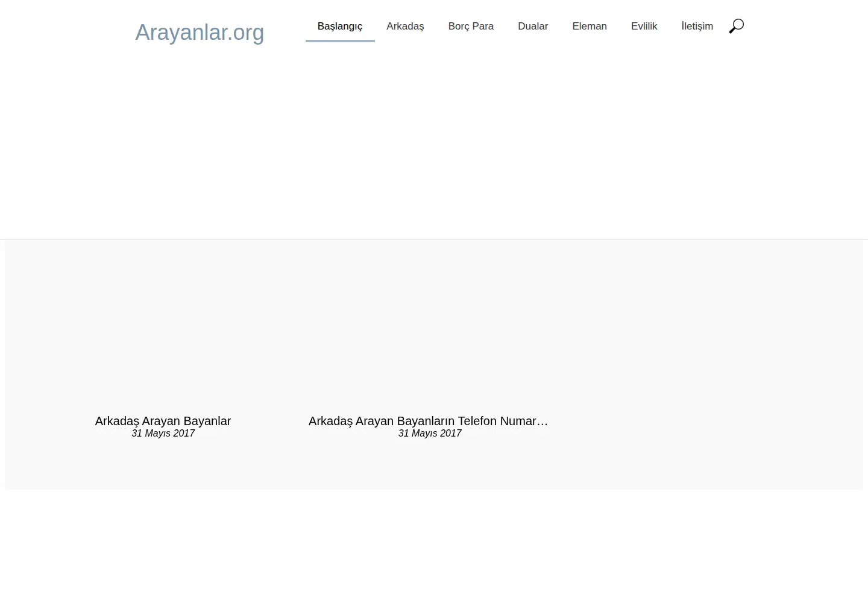Open the Borç Para menu item

click(x=471, y=27)
